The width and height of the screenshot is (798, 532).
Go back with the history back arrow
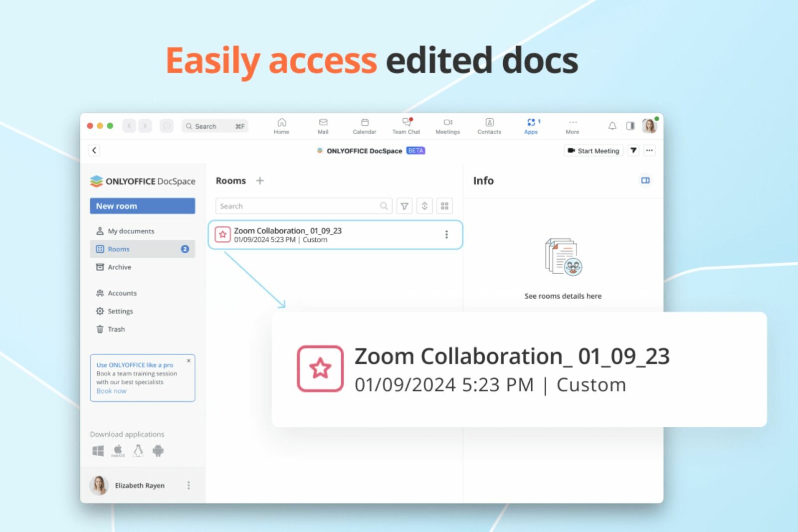pos(129,126)
